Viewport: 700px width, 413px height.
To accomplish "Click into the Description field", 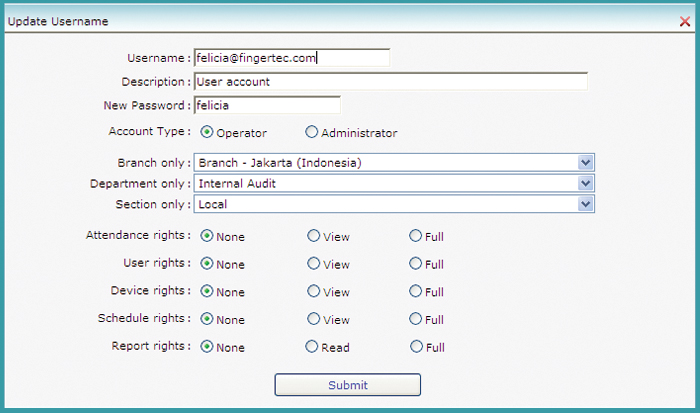I will point(391,82).
